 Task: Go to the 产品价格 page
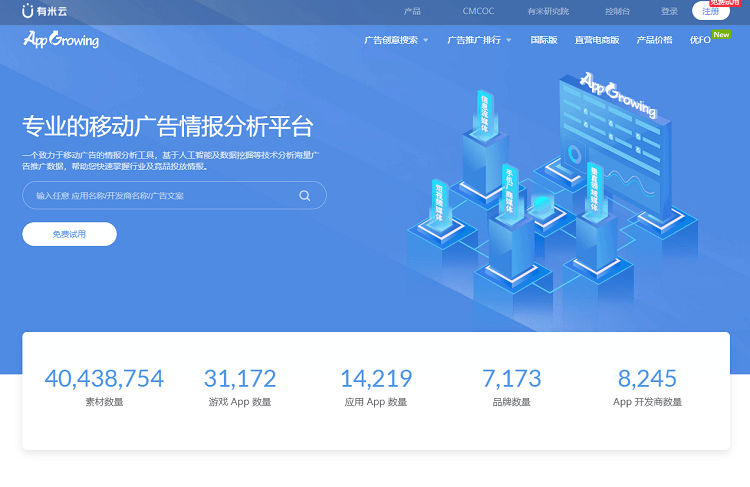(x=654, y=41)
